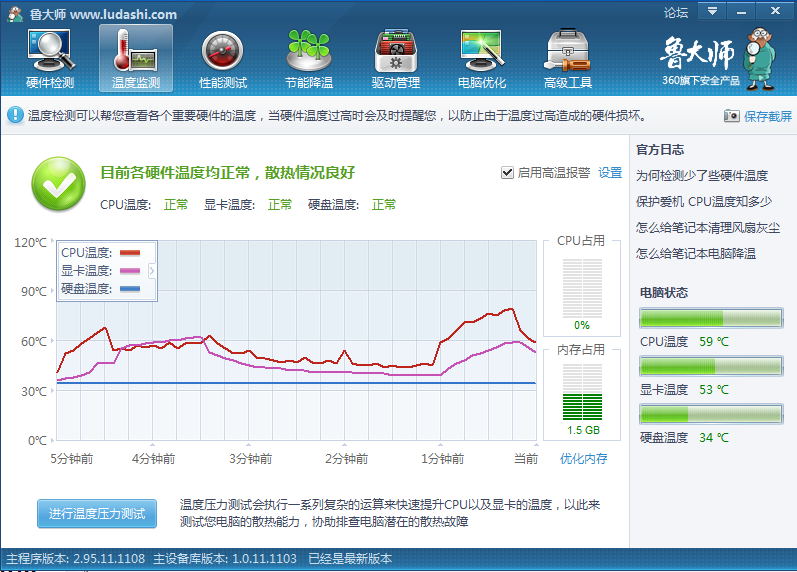This screenshot has width=797, height=572.
Task: Collapse chart legend with the arrow handle
Action: click(x=151, y=271)
